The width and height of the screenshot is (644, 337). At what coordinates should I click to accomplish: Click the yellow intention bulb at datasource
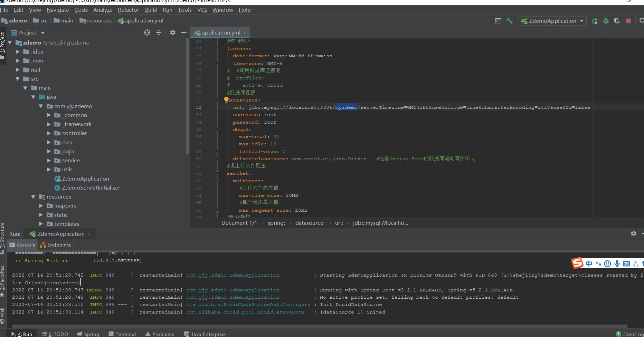[226, 99]
